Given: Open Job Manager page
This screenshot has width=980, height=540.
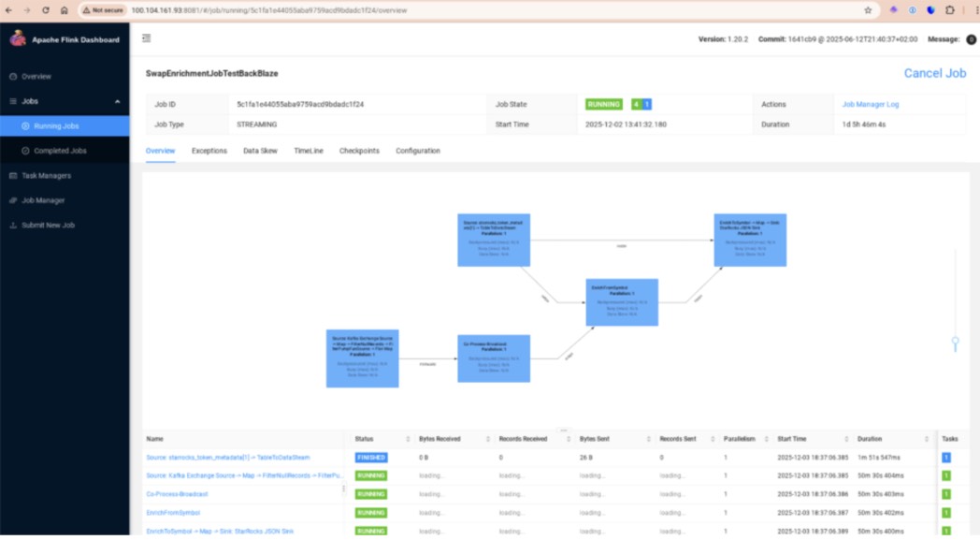Looking at the screenshot, I should [x=43, y=200].
